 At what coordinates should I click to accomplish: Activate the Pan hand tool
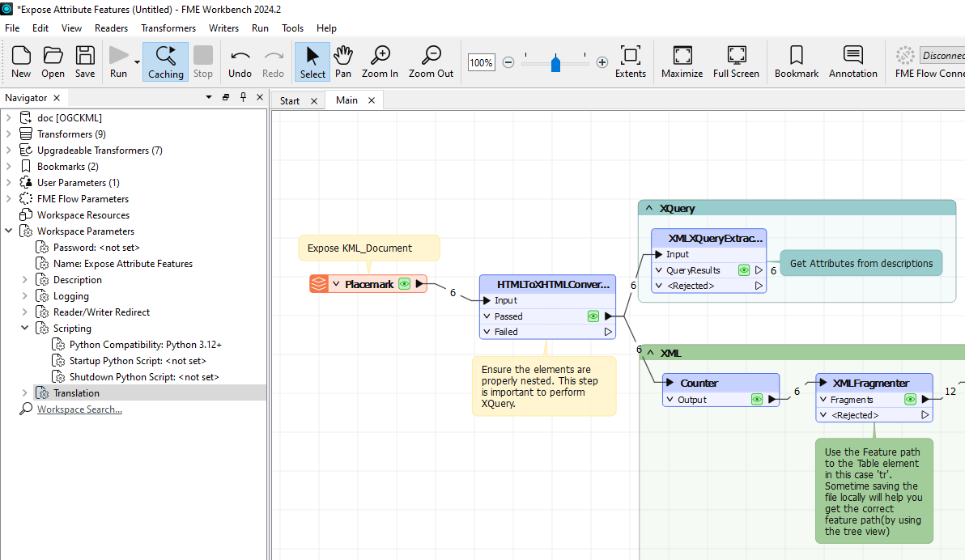[342, 62]
